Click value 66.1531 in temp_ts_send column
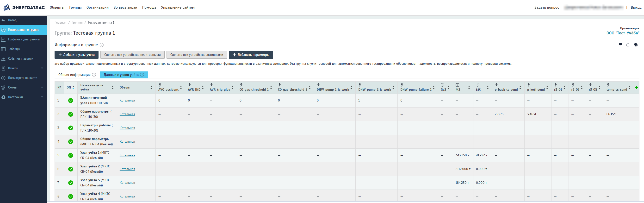644x203 pixels. click(x=612, y=114)
